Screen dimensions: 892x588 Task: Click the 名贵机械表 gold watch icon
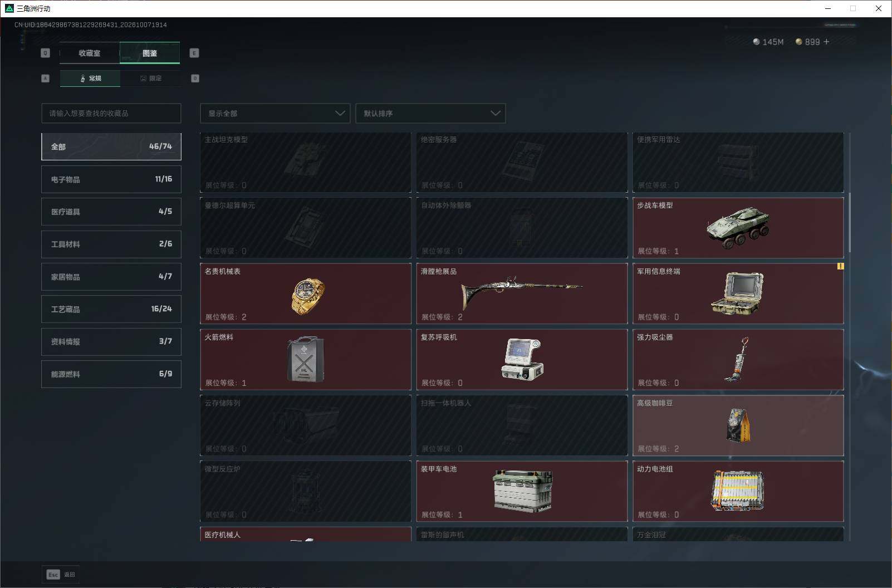click(x=308, y=296)
